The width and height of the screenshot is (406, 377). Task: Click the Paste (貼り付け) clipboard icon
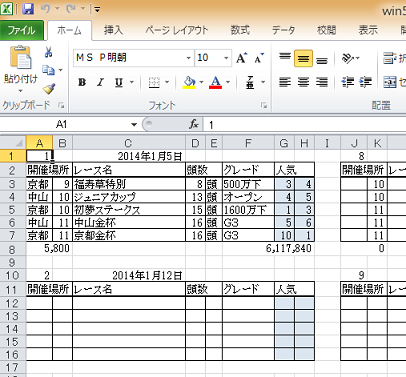(20, 58)
